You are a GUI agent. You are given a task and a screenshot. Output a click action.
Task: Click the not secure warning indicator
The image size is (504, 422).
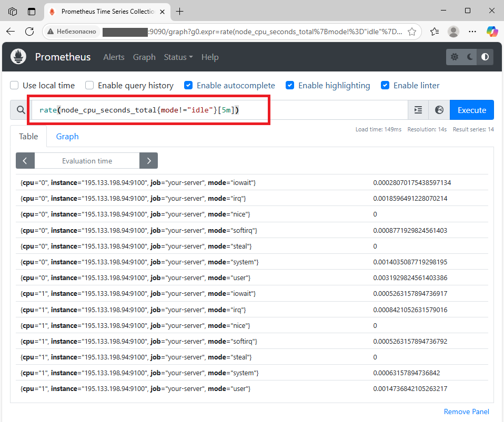pos(72,32)
